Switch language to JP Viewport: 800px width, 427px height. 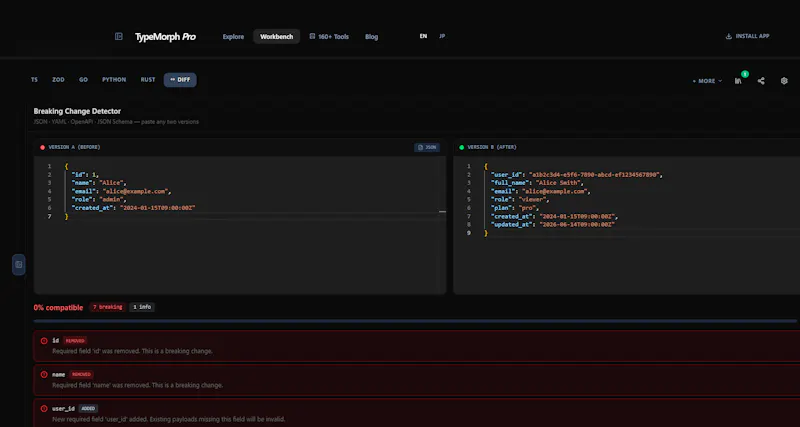[442, 36]
